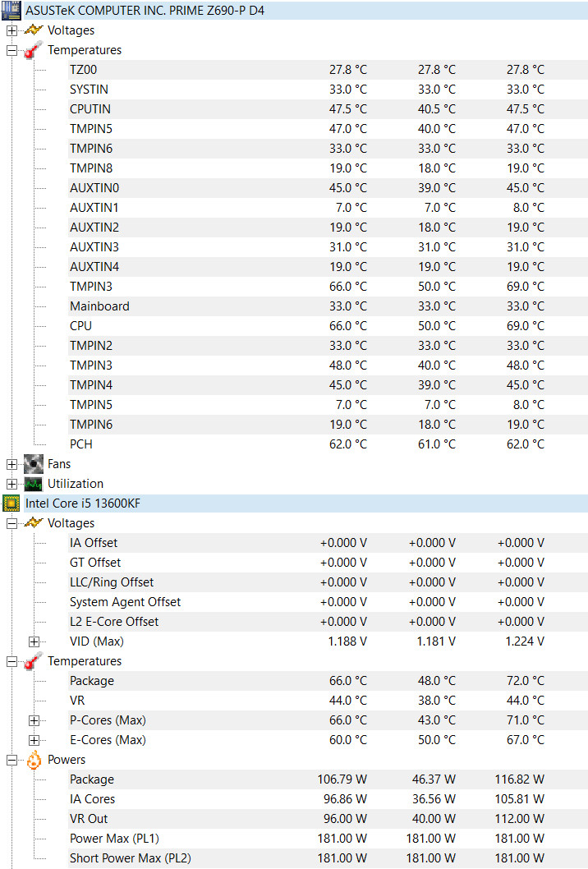The width and height of the screenshot is (588, 869).
Task: Click the 1.224 V VID maximum value
Action: click(x=525, y=641)
